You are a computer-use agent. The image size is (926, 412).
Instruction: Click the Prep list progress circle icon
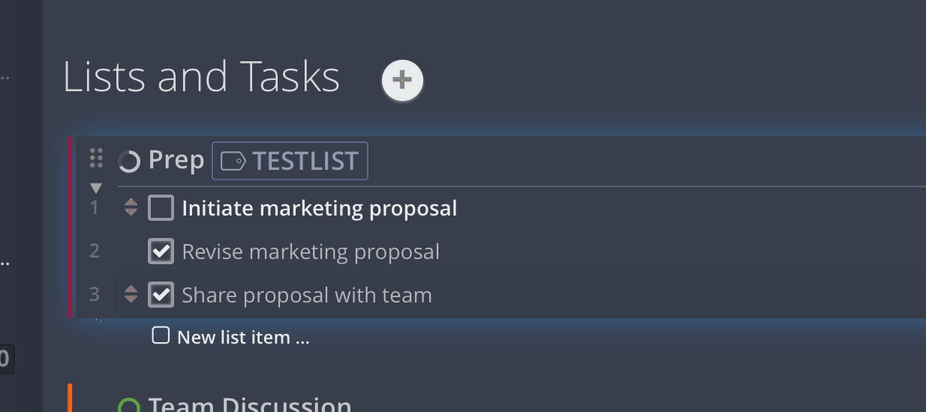pos(129,161)
